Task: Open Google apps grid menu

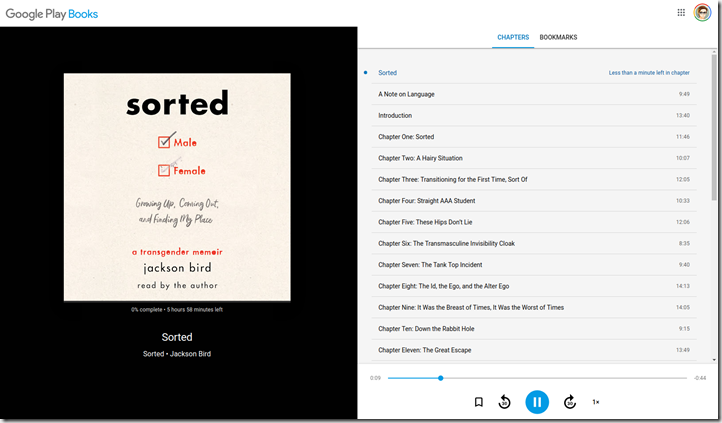Action: (x=681, y=13)
